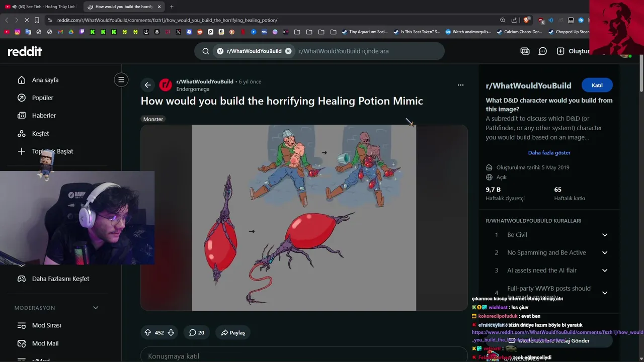644x362 pixels.
Task: Open the Twitch bookmark icon
Action: [82, 32]
